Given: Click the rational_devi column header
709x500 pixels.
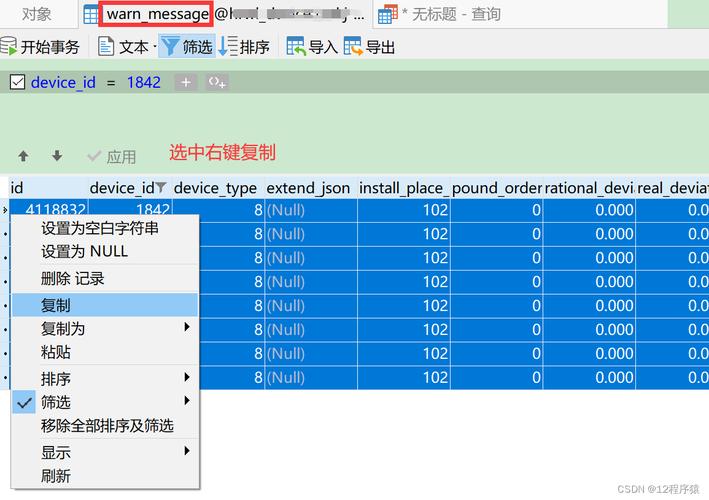Looking at the screenshot, I should (589, 188).
